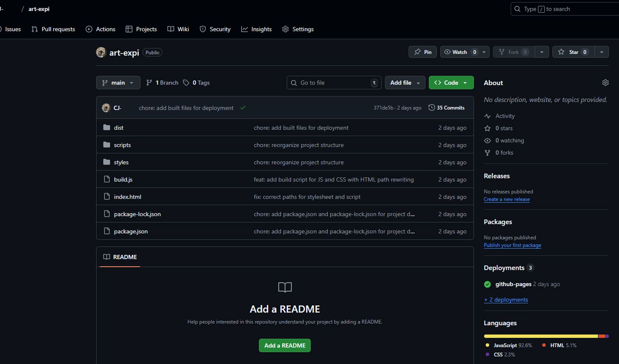Open the Create a new release link
The height and width of the screenshot is (364, 619).
(506, 199)
